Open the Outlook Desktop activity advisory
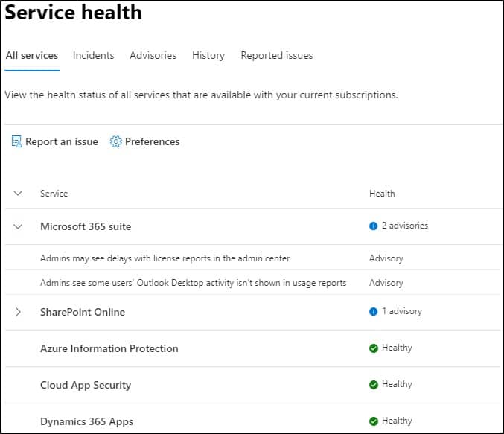The height and width of the screenshot is (434, 504). click(x=193, y=283)
